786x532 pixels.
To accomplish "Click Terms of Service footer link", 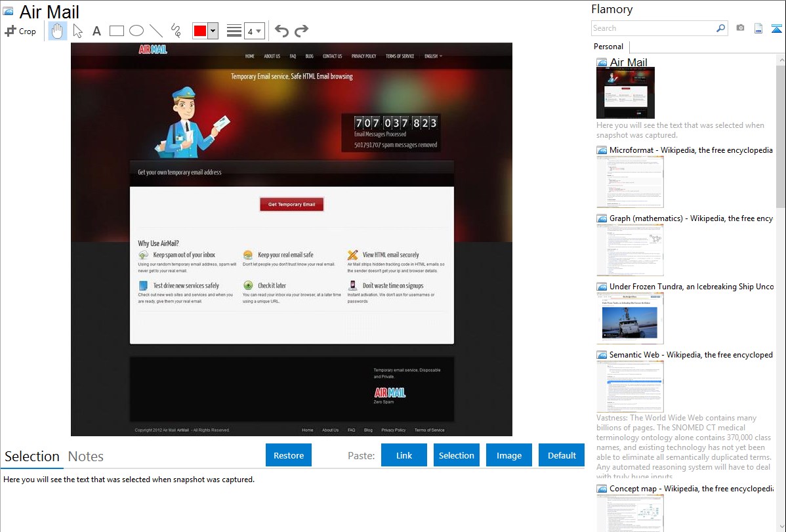I will click(x=429, y=430).
